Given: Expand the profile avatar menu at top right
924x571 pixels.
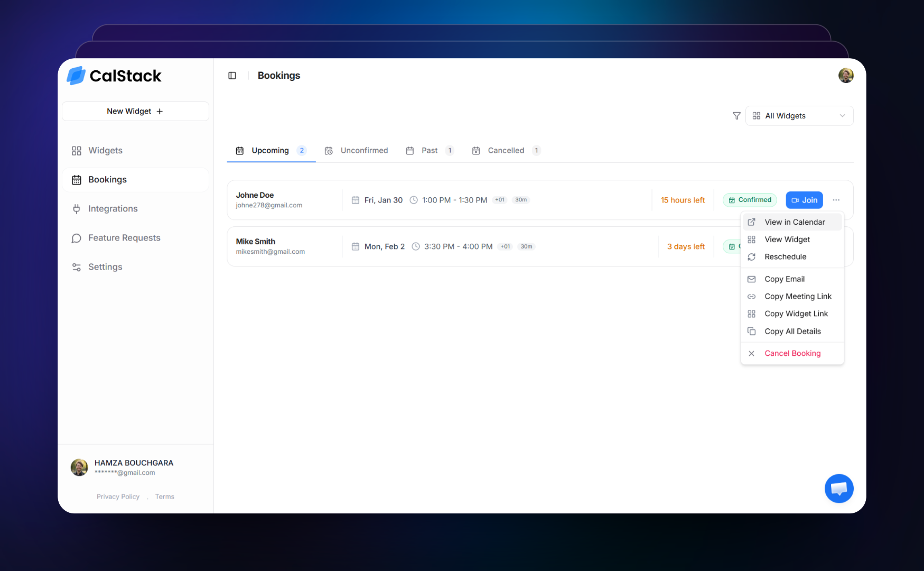Looking at the screenshot, I should tap(846, 76).
